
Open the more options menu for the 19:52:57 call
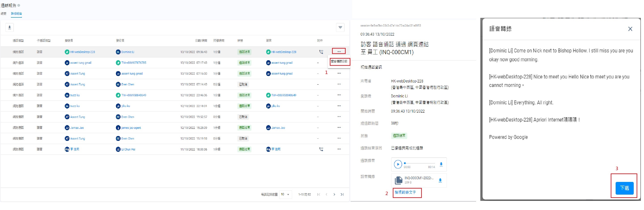(x=339, y=116)
